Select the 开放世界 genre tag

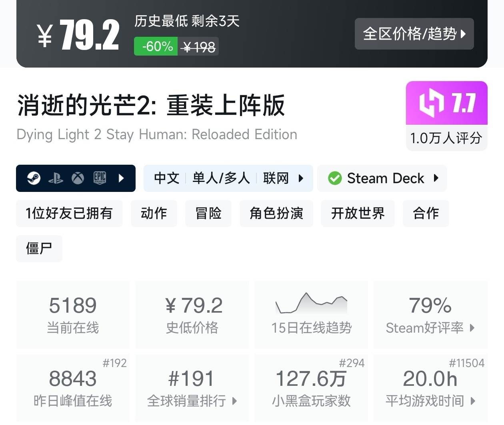[x=358, y=213]
